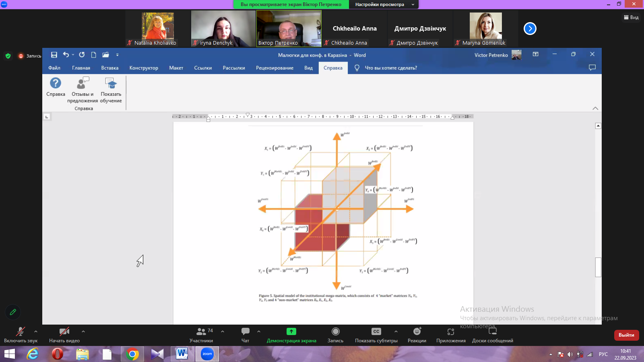
Task: Switch to the Вставка ribbon tab
Action: [x=109, y=68]
